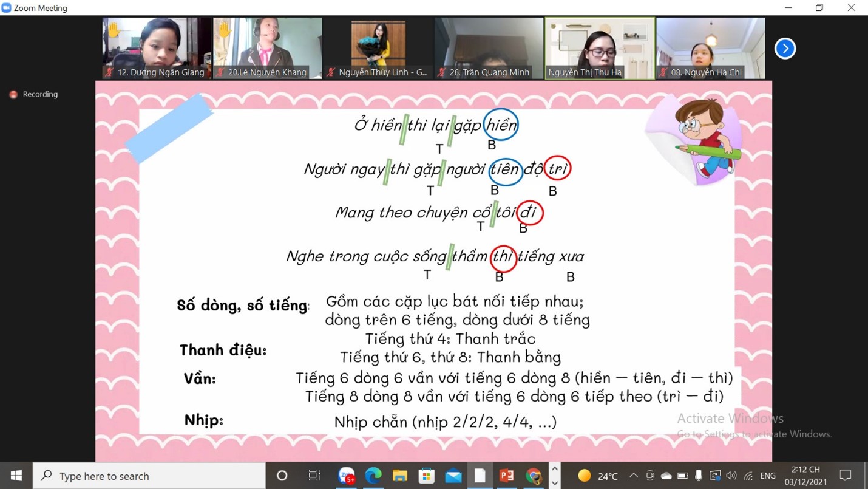Open weather widget showing 24°C

[x=598, y=476]
